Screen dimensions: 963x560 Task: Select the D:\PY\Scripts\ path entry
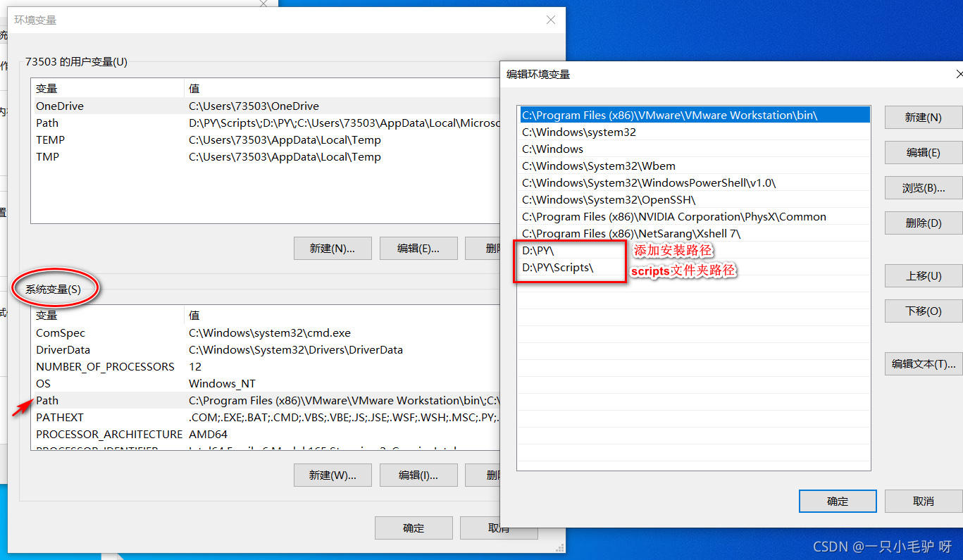click(x=564, y=267)
